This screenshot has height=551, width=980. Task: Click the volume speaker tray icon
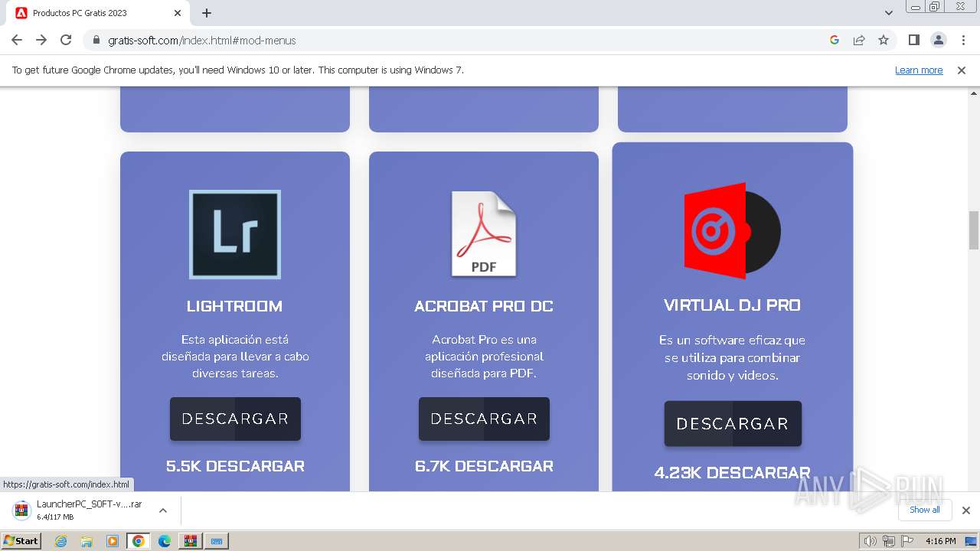click(x=870, y=541)
